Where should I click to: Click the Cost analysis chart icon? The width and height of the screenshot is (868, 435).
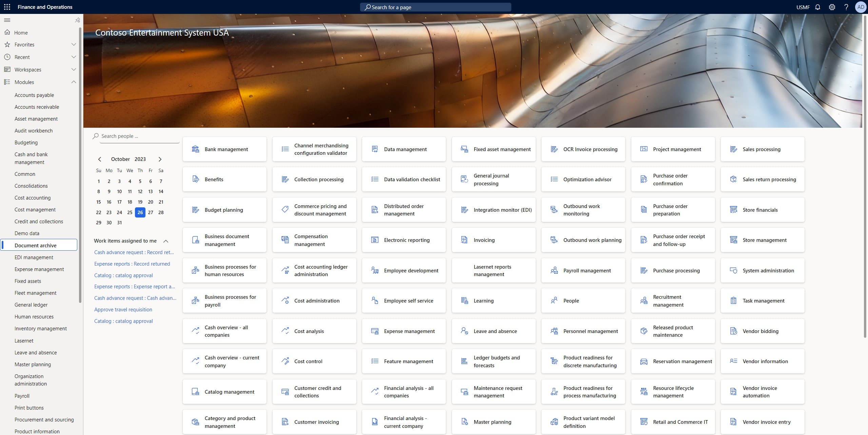pyautogui.click(x=285, y=331)
